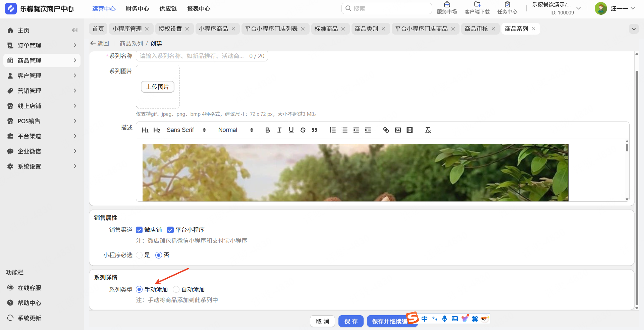Screen dimensions: 644x330
Task: Select 自动添加 series type
Action: point(176,289)
